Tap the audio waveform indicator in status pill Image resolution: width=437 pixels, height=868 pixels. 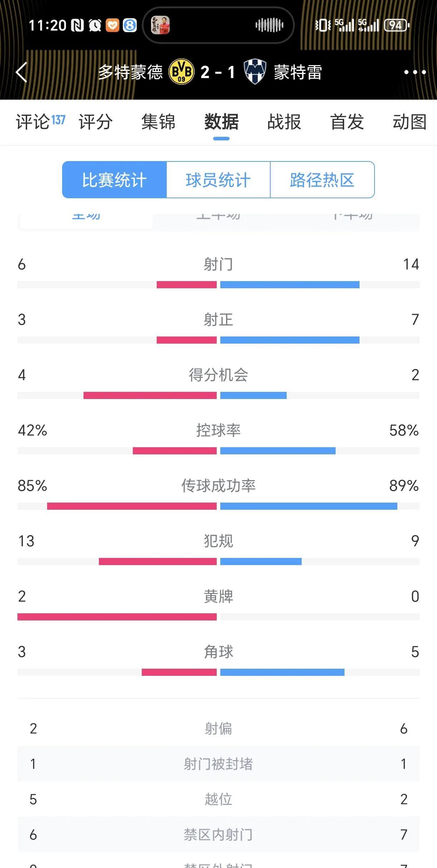tap(269, 25)
